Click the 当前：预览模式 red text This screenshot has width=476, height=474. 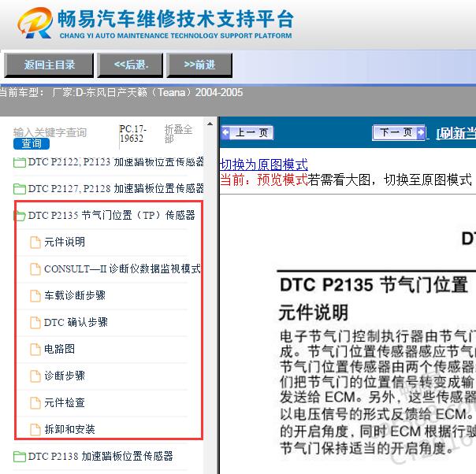[263, 180]
